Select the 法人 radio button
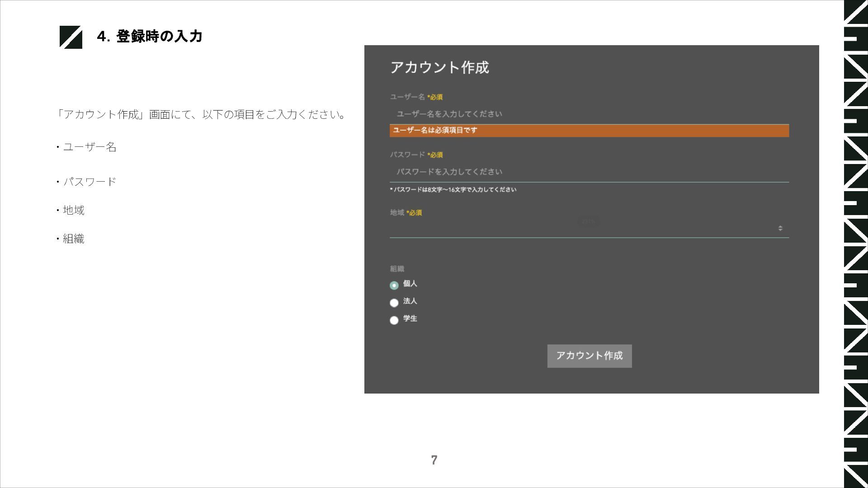The width and height of the screenshot is (868, 488). tap(394, 303)
